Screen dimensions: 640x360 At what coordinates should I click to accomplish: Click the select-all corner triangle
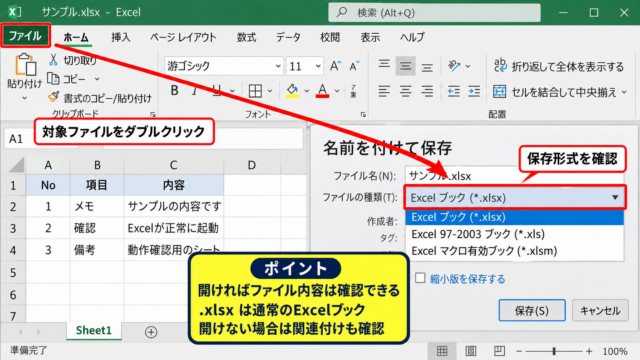point(17,165)
